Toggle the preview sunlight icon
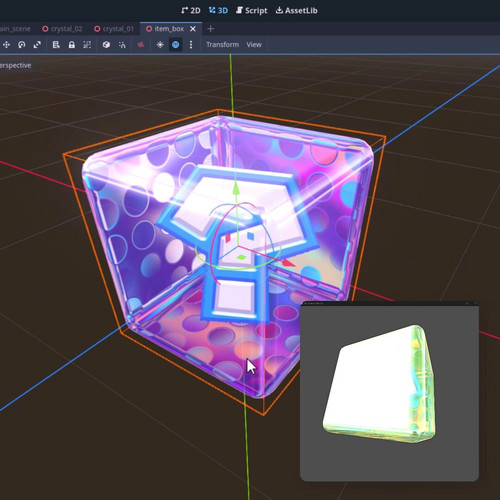500x500 pixels. 160,45
